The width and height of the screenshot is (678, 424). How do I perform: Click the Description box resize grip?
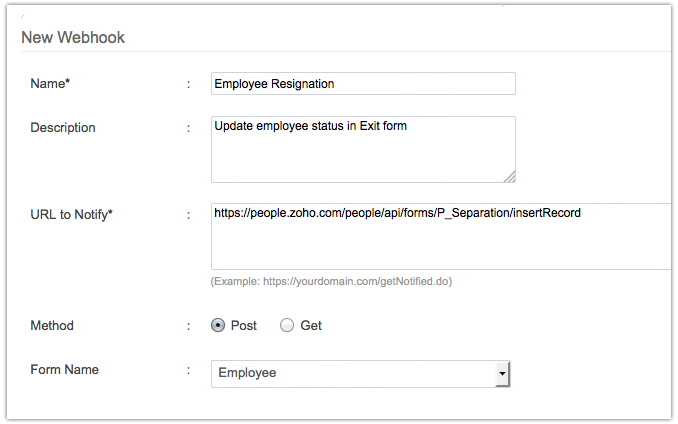[509, 176]
